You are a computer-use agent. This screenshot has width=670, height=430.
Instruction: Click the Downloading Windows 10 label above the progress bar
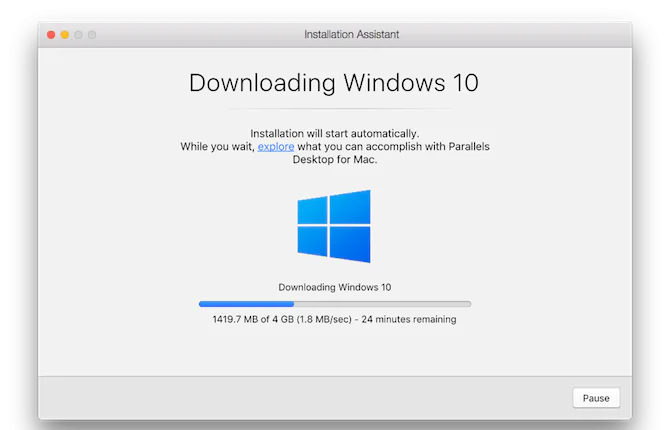(335, 287)
